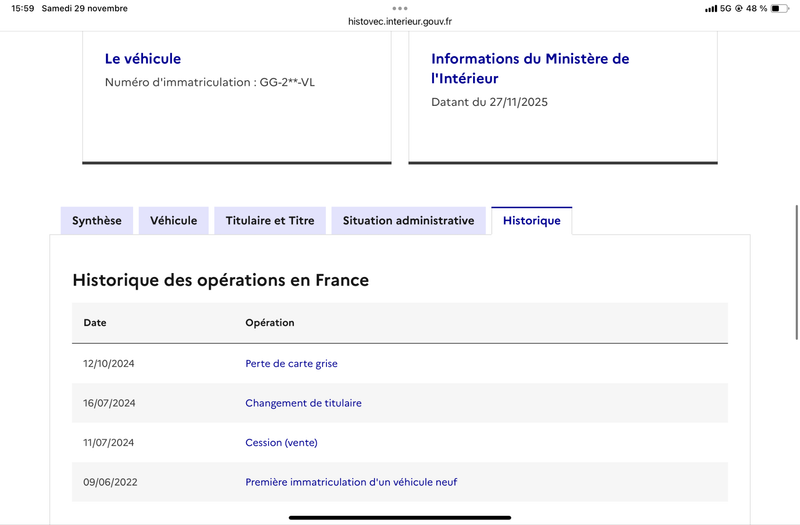Tap the 5G network indicator

tap(726, 8)
